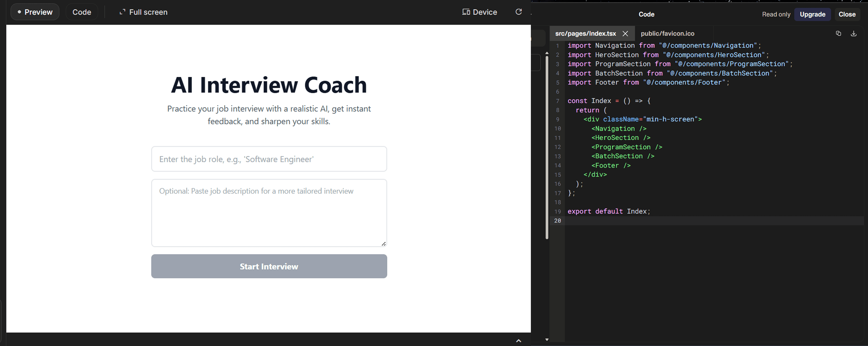Switch to the Code view tab

click(81, 12)
